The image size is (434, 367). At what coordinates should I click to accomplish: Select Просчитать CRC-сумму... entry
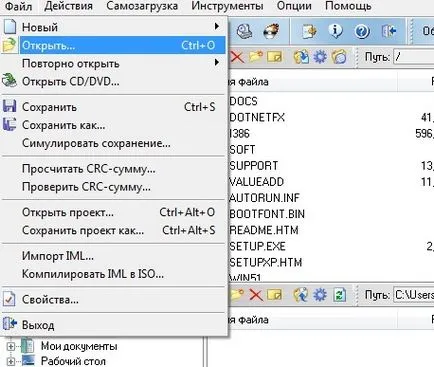[114, 169]
